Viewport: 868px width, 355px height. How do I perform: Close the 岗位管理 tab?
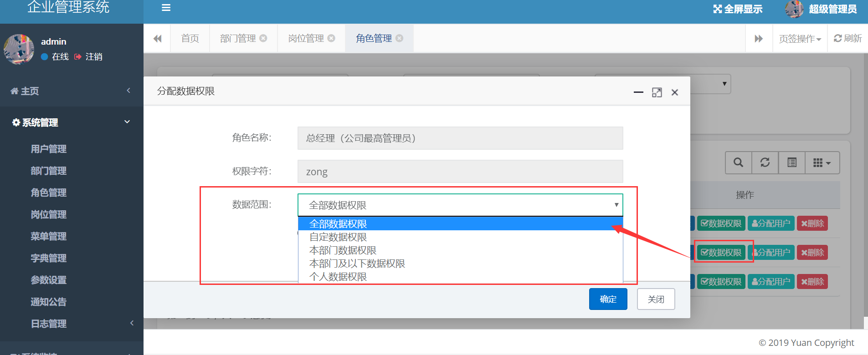pos(331,38)
